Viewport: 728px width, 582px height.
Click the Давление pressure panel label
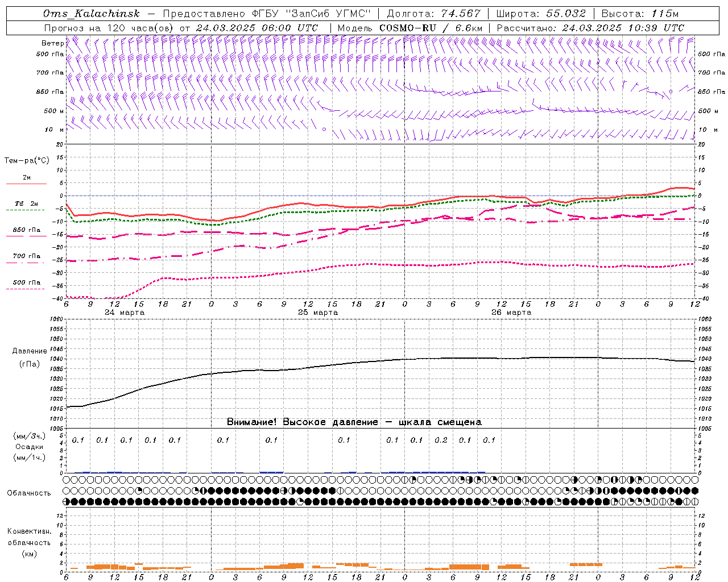30,351
